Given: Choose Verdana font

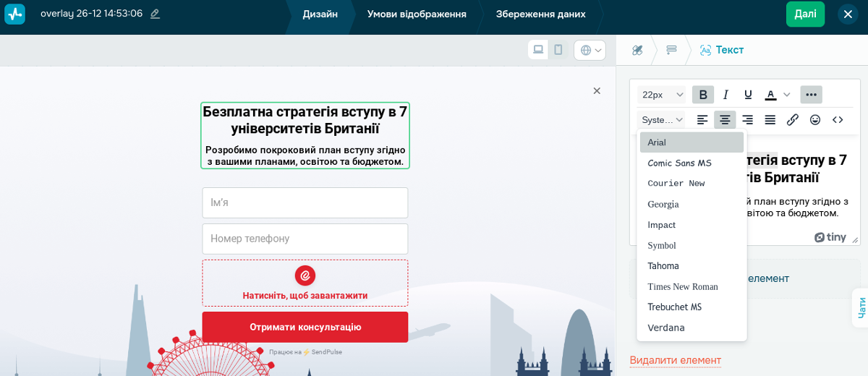Looking at the screenshot, I should (x=692, y=328).
